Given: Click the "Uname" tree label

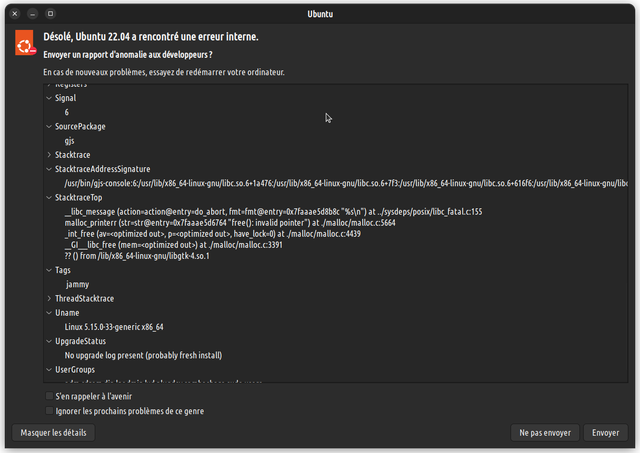Looking at the screenshot, I should point(67,313).
